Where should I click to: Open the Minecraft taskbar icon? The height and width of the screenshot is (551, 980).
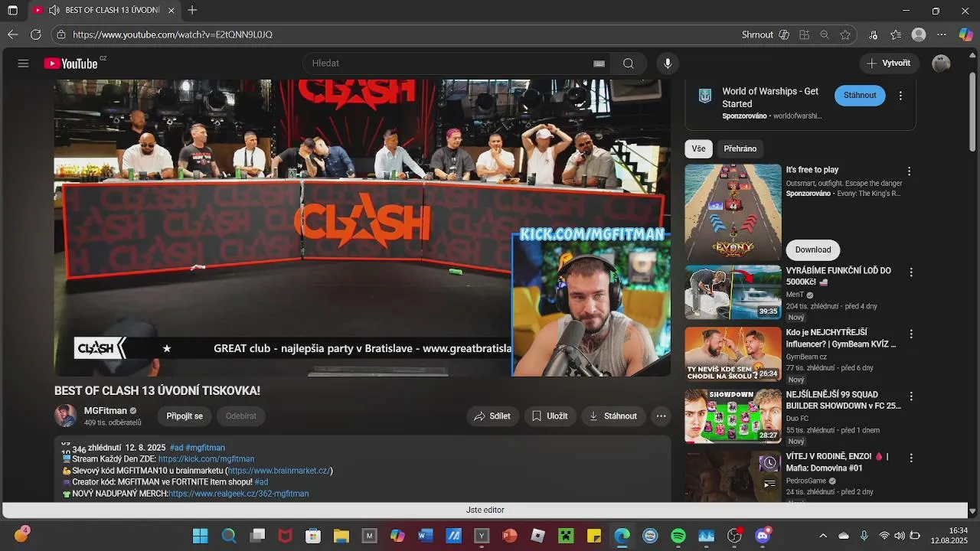pyautogui.click(x=566, y=536)
